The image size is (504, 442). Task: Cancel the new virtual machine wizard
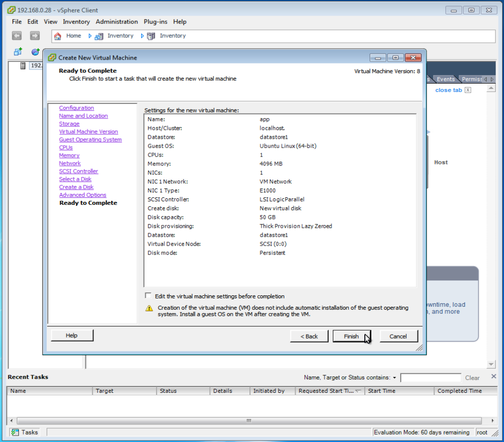pos(398,336)
